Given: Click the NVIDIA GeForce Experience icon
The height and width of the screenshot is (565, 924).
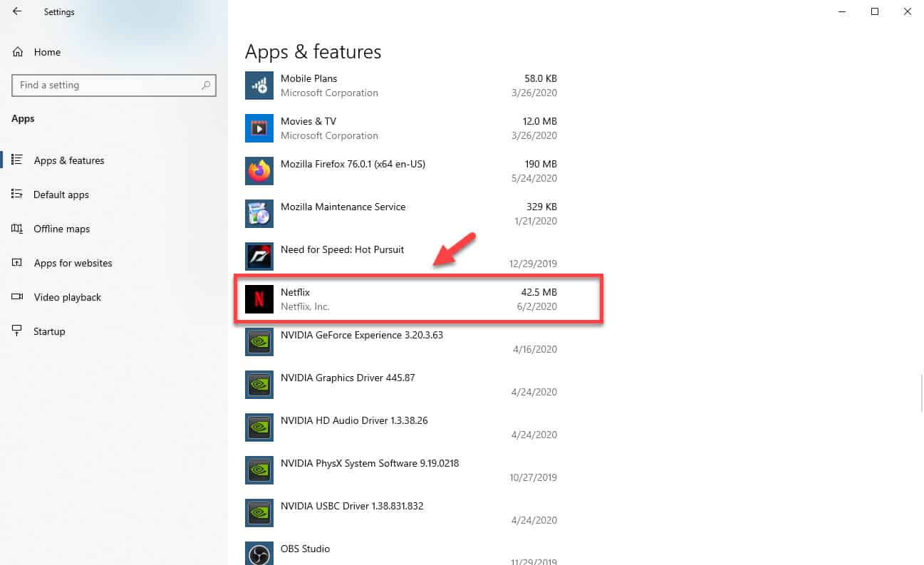Looking at the screenshot, I should 259,342.
